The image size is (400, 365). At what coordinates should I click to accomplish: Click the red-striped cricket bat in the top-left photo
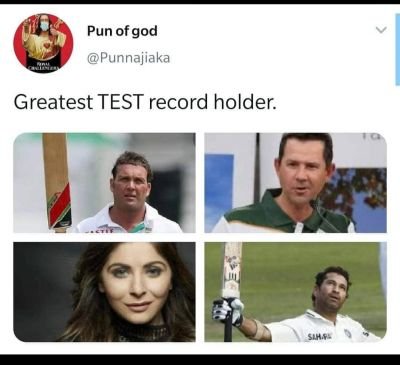[x=57, y=182]
